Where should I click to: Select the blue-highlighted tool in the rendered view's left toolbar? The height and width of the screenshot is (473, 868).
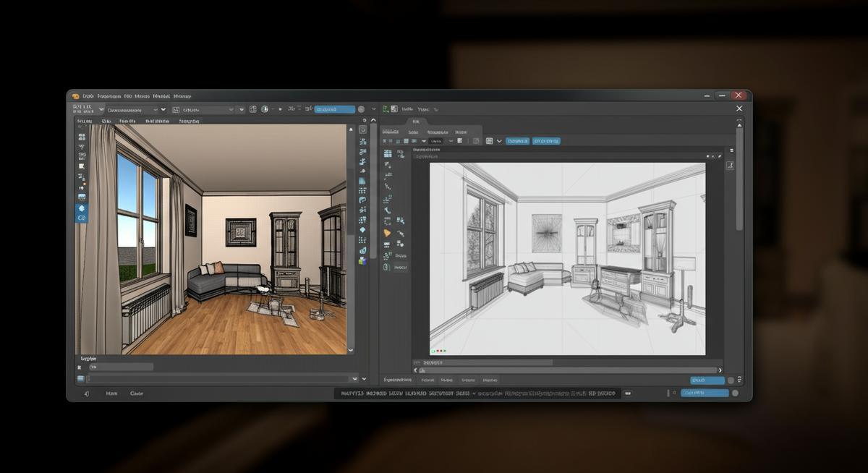point(82,208)
